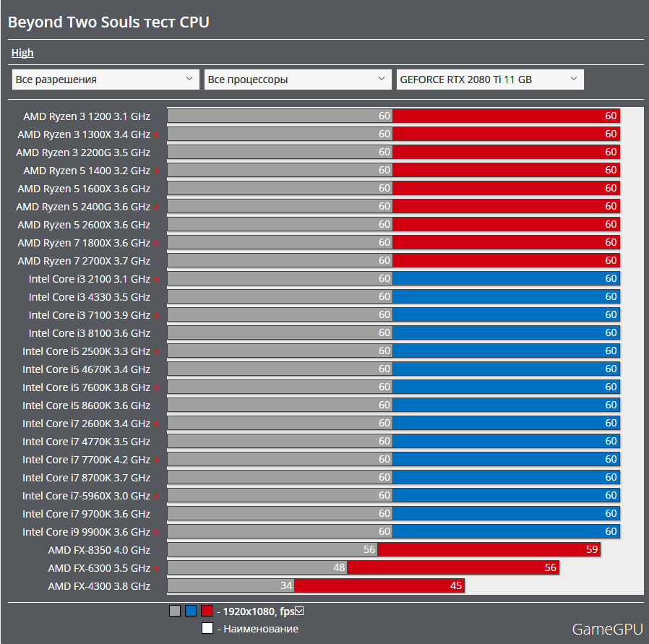Click the Intel Core i3 2100 3.1 GHz label
Viewport: 649px width, 644px height.
90,280
